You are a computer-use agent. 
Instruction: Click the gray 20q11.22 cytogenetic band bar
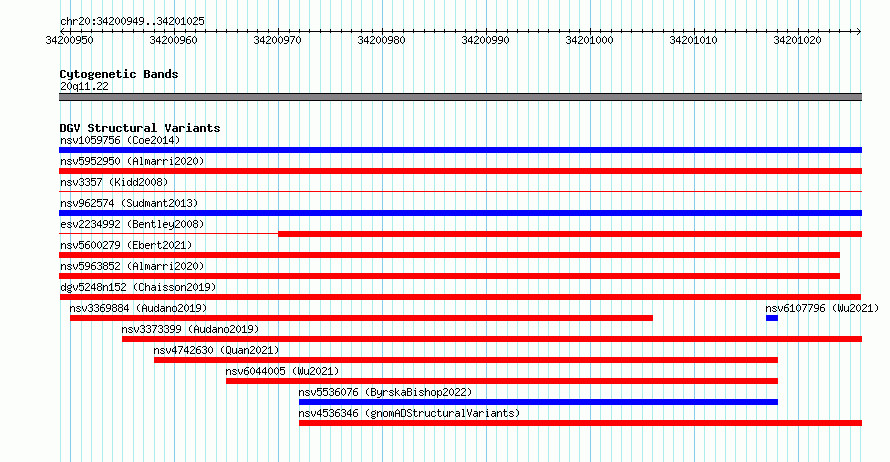point(460,97)
